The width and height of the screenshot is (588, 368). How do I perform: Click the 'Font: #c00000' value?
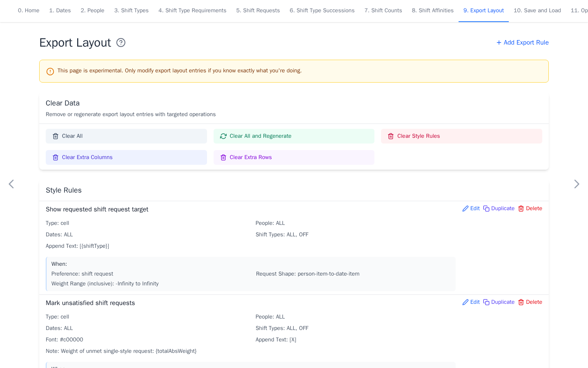coord(65,340)
